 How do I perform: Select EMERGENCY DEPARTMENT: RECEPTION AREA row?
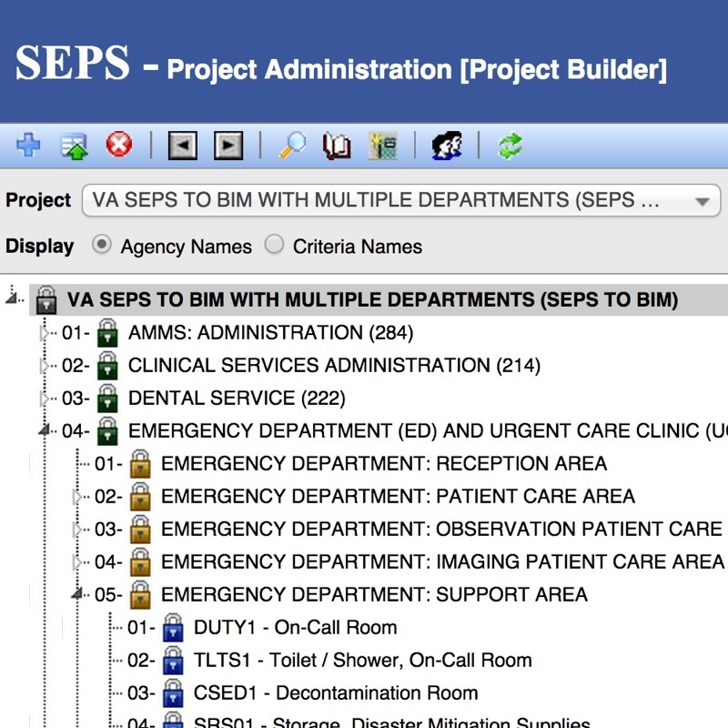pyautogui.click(x=384, y=464)
